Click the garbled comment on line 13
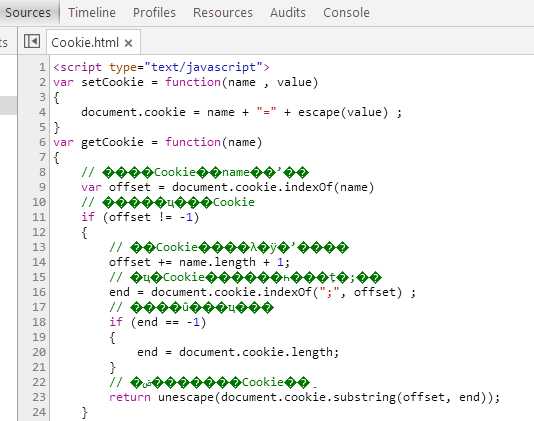534x421 pixels. [229, 247]
